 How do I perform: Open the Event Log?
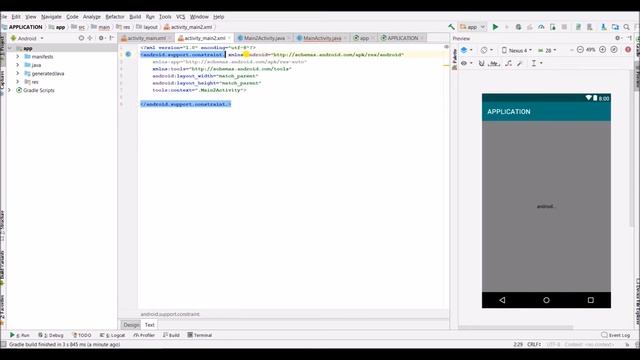coord(616,335)
